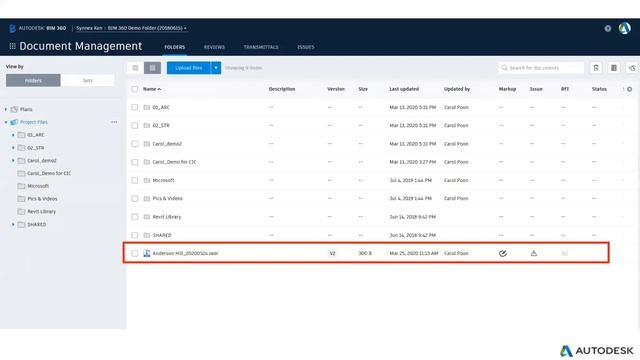Open the SHARED folder in the list
The height and width of the screenshot is (360, 640).
pyautogui.click(x=162, y=235)
